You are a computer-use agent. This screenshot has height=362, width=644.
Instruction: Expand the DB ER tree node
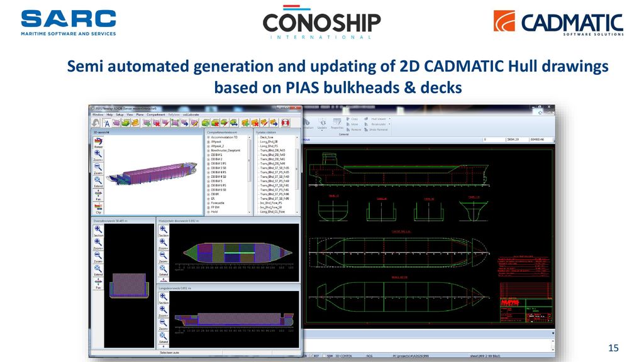tap(208, 194)
